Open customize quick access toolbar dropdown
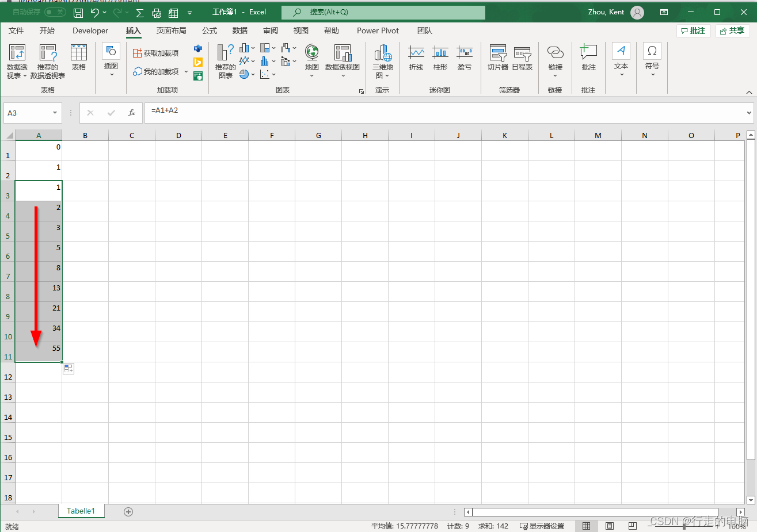The height and width of the screenshot is (532, 757). point(189,13)
